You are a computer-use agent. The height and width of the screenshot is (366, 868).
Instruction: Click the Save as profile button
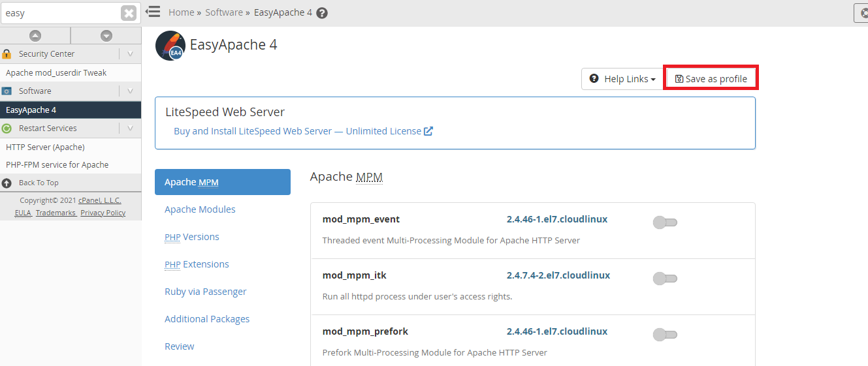pyautogui.click(x=711, y=78)
